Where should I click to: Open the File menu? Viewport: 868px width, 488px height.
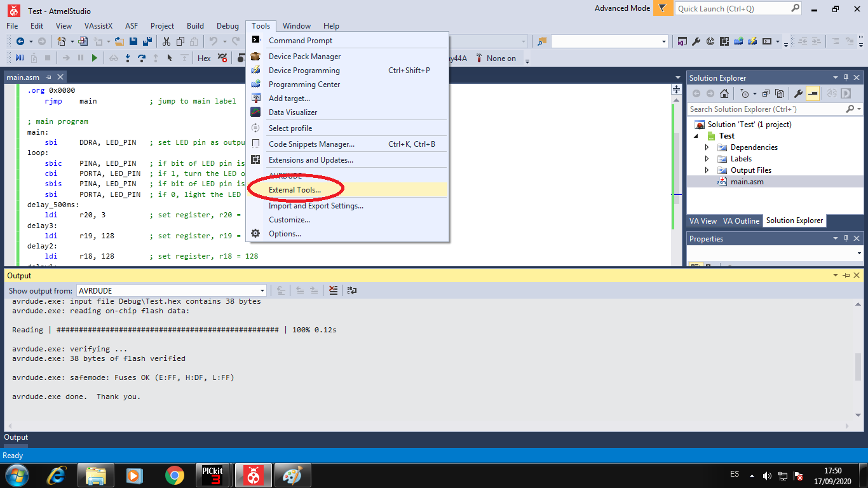tap(13, 26)
